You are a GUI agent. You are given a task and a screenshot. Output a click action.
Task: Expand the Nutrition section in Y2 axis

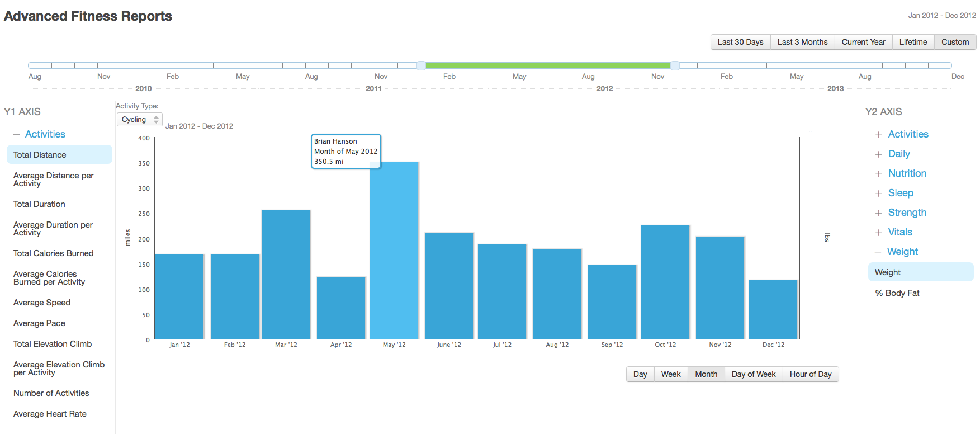[x=878, y=174]
